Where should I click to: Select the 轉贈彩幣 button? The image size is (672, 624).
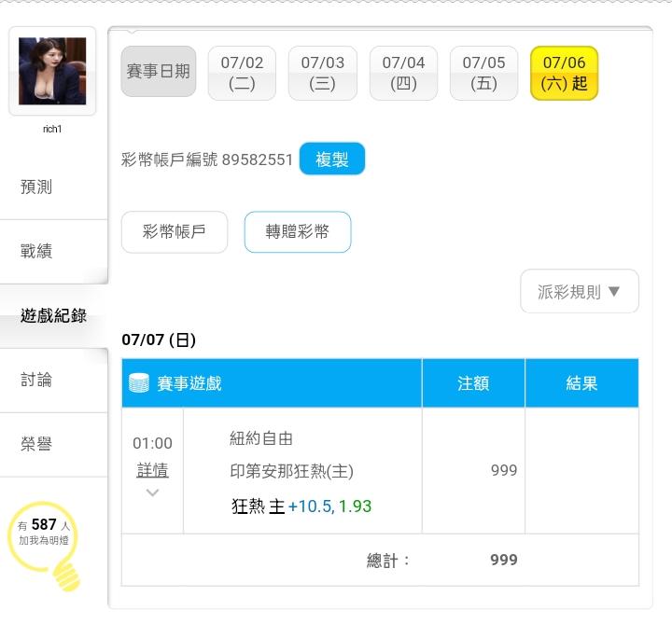(x=298, y=231)
